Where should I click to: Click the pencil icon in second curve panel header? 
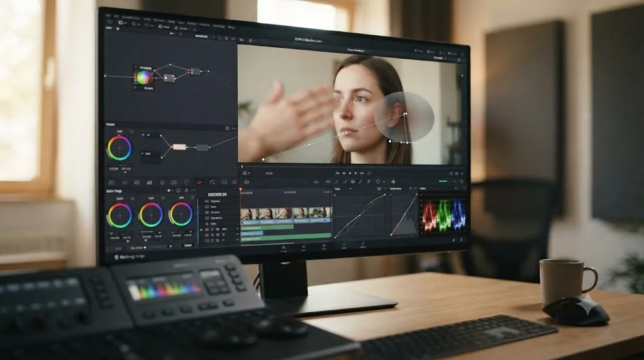tap(410, 189)
